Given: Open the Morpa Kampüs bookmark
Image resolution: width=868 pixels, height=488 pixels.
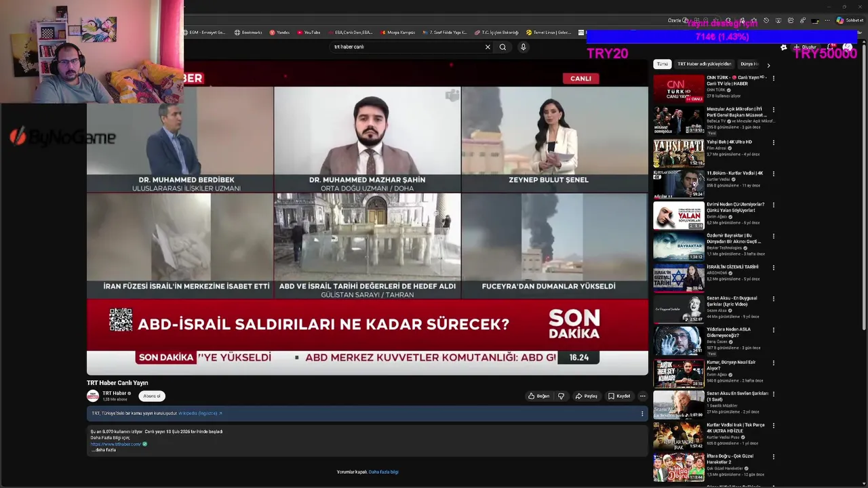Looking at the screenshot, I should click(397, 33).
